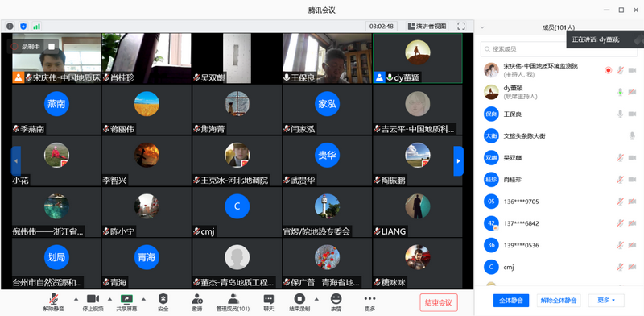Viewport: 644px width, 316px height.
Task: Switch to speaker view (演讲者视图)
Action: [427, 27]
